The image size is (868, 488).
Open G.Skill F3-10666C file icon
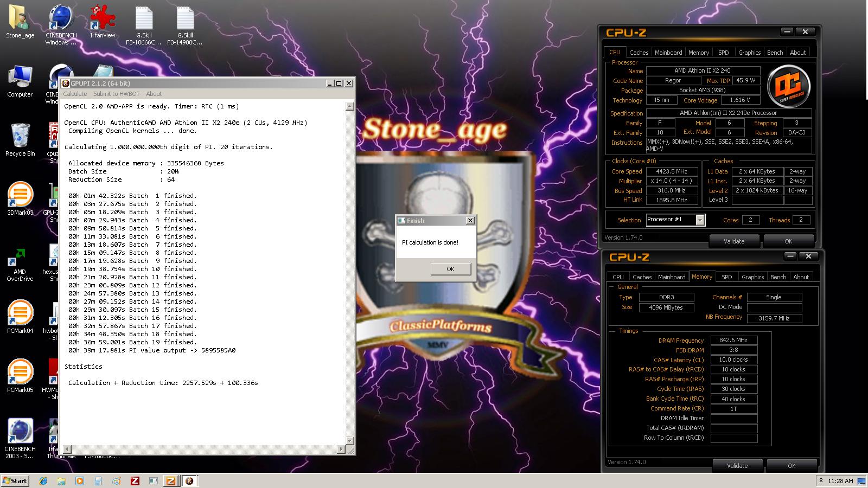tap(144, 25)
